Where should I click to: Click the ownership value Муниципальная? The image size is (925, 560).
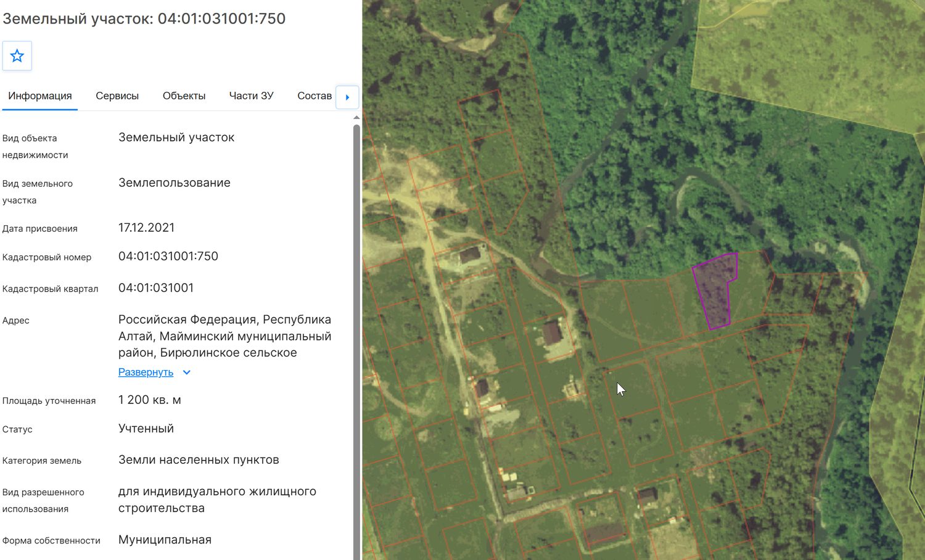[165, 540]
